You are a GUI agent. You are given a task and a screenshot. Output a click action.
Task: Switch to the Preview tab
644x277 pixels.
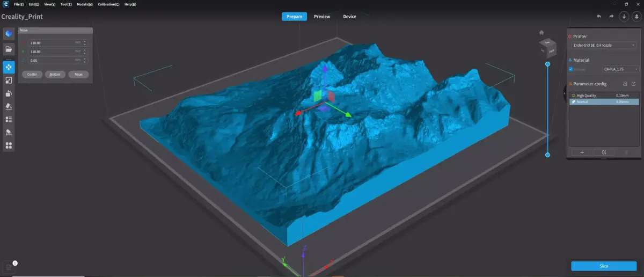coord(322,16)
